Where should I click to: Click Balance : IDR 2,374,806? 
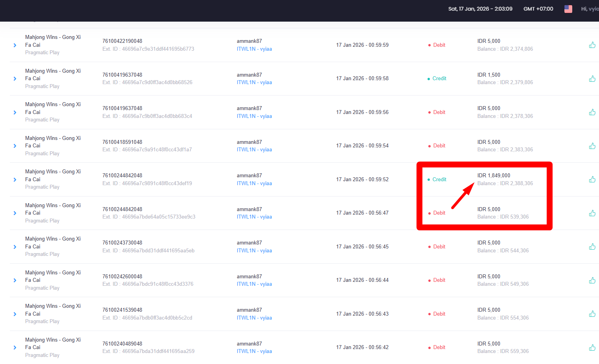[505, 49]
